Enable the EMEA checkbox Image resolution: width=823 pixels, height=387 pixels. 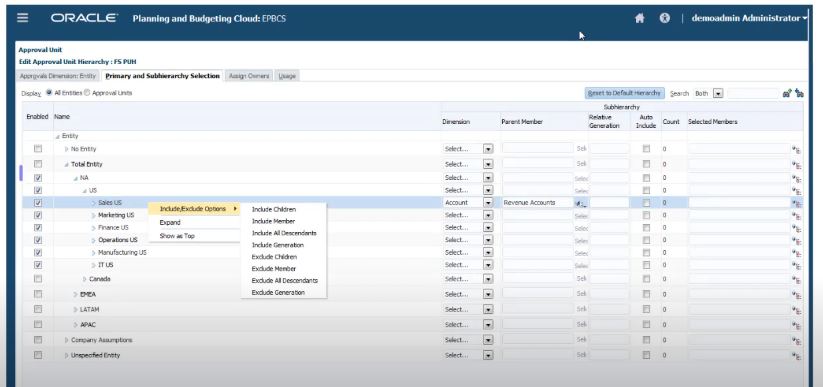[38, 294]
